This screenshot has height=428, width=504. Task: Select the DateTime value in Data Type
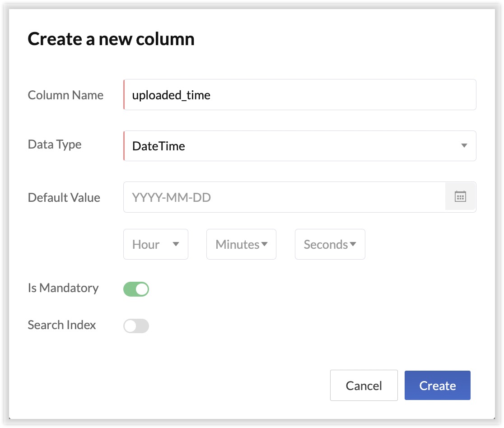[159, 146]
